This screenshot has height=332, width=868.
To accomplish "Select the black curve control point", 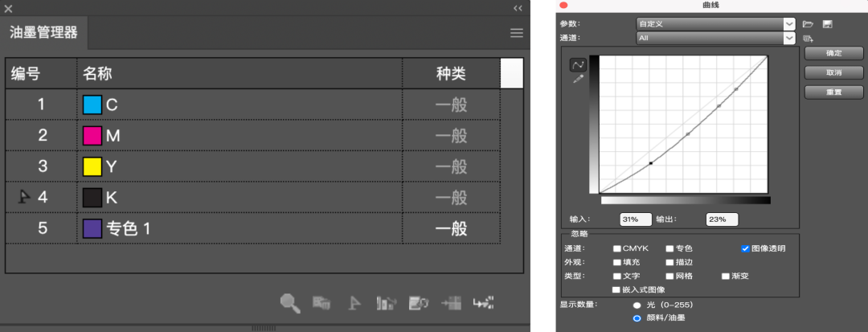I will point(651,162).
